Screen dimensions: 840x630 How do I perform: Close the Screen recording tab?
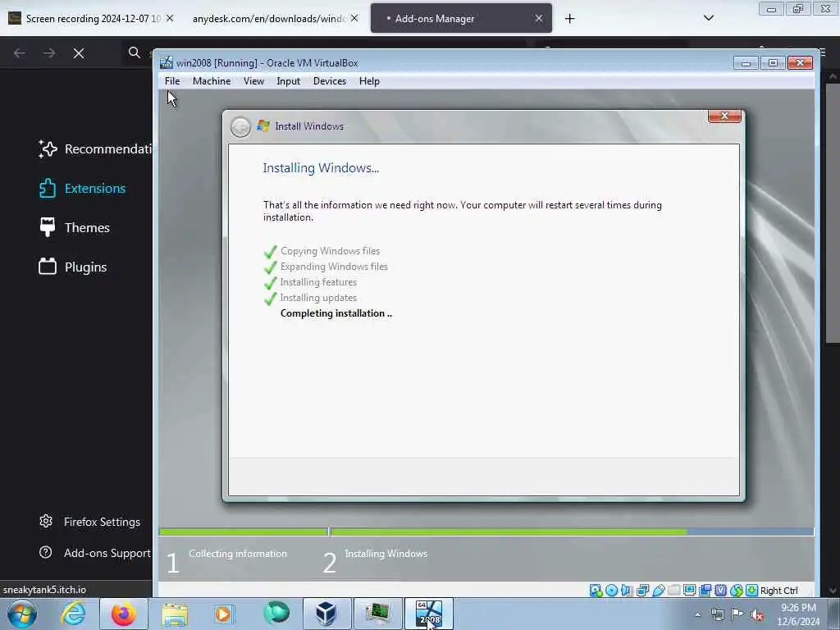tap(169, 18)
